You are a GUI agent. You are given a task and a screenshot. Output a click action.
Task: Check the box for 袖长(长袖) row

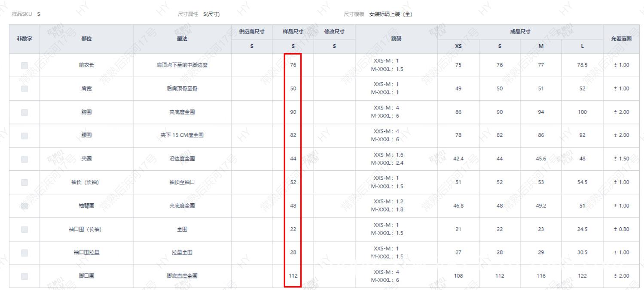[24, 182]
